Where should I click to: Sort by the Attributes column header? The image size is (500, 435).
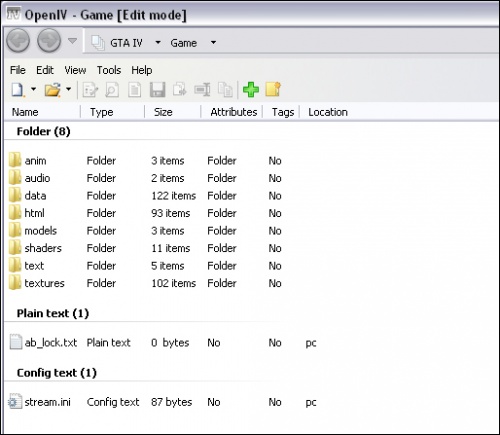tap(234, 112)
